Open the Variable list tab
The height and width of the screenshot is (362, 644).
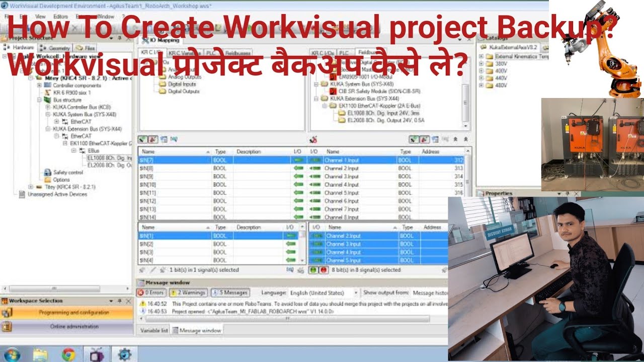pos(154,330)
